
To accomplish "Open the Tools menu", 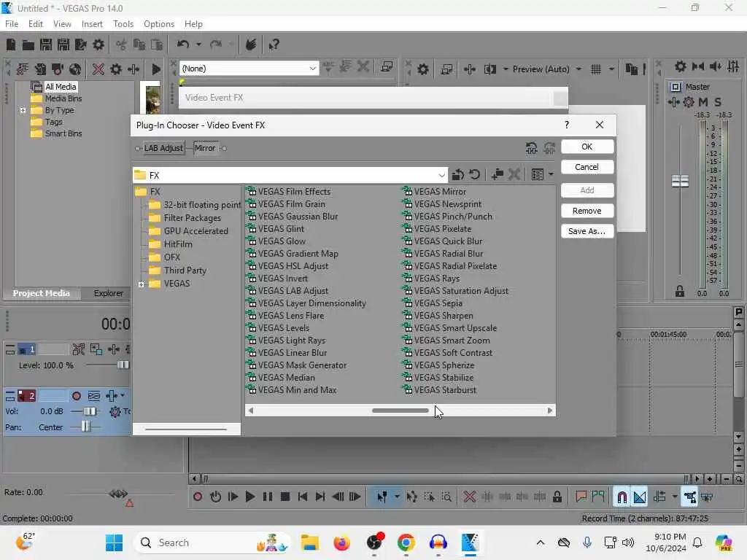I will coord(123,24).
